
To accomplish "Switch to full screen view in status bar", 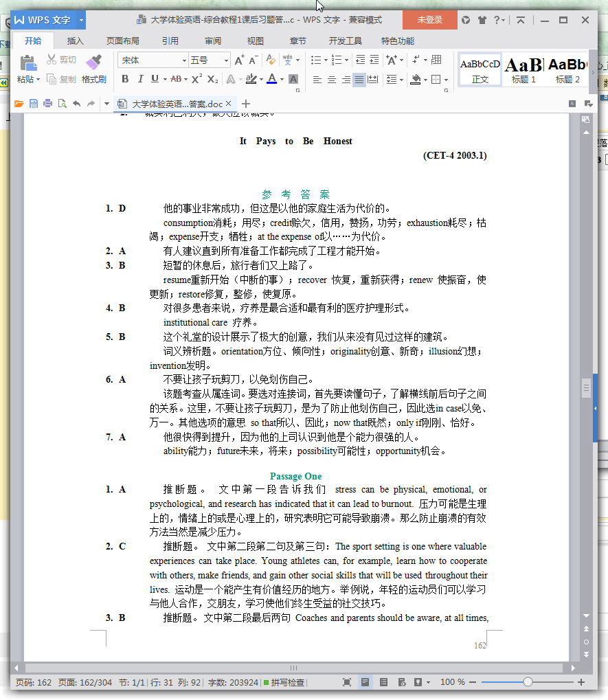I will [x=347, y=682].
